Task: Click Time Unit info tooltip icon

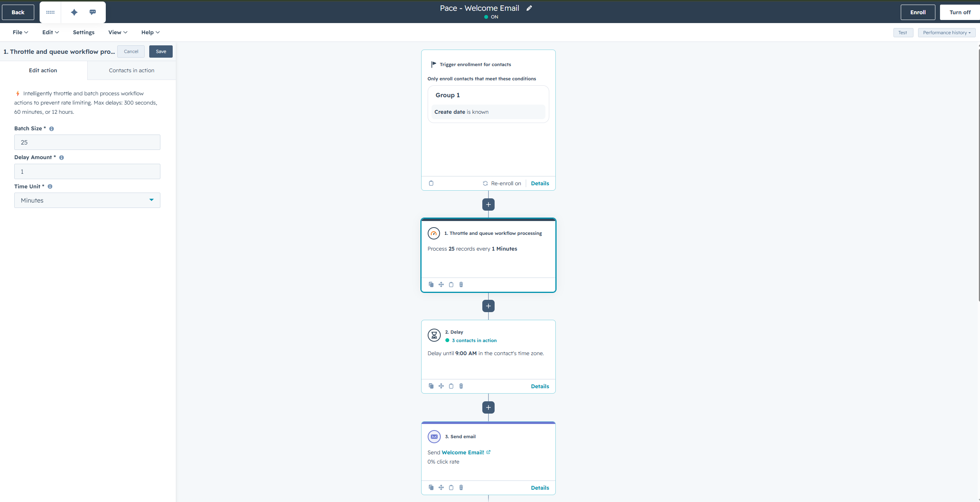Action: coord(50,186)
